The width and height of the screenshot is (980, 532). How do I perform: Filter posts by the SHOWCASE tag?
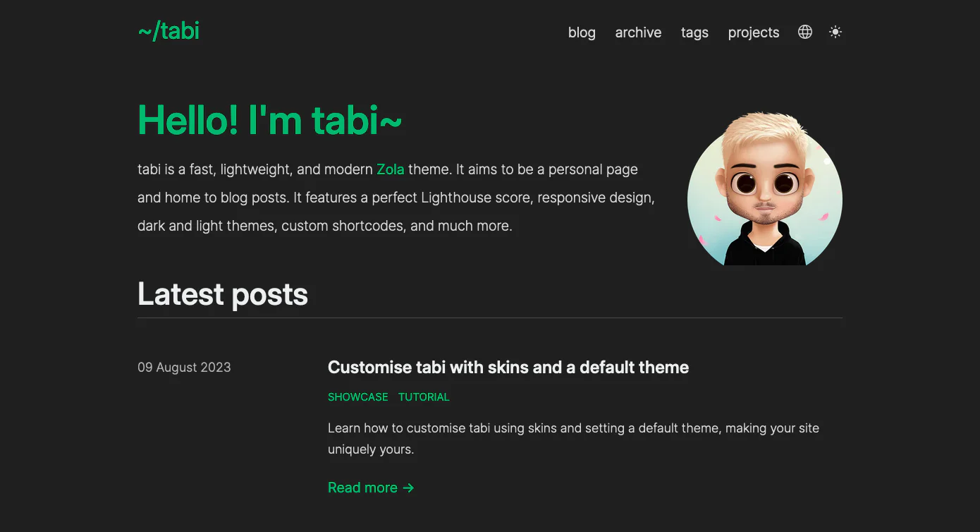pos(358,397)
